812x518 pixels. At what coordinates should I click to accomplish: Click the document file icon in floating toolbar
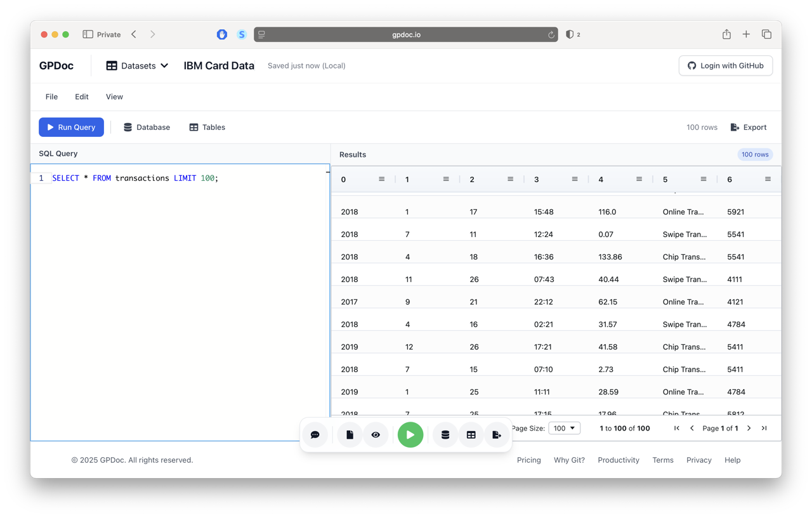coord(350,435)
